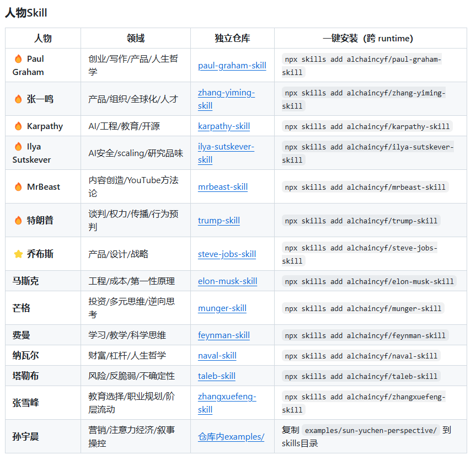Click the 领域 column header

(136, 38)
